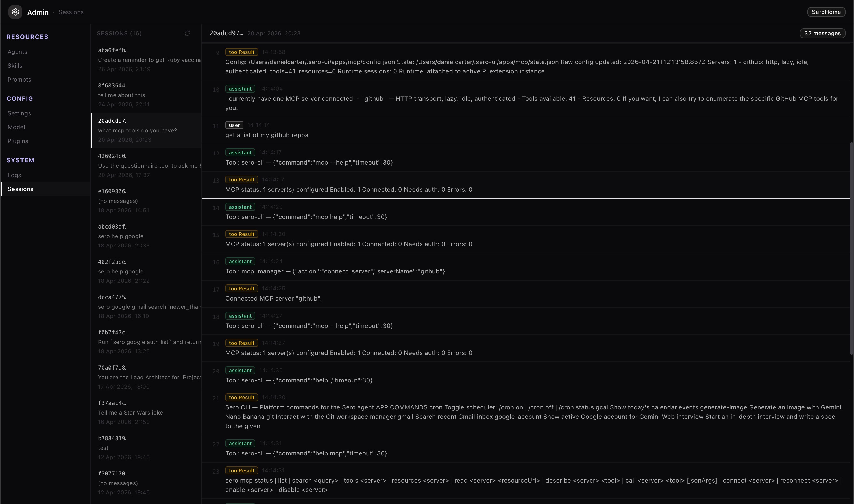
Task: Open the Plugins page
Action: pos(18,141)
